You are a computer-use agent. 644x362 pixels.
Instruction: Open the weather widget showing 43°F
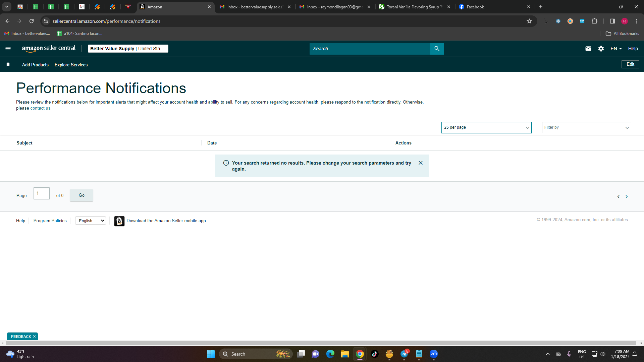pos(21,354)
